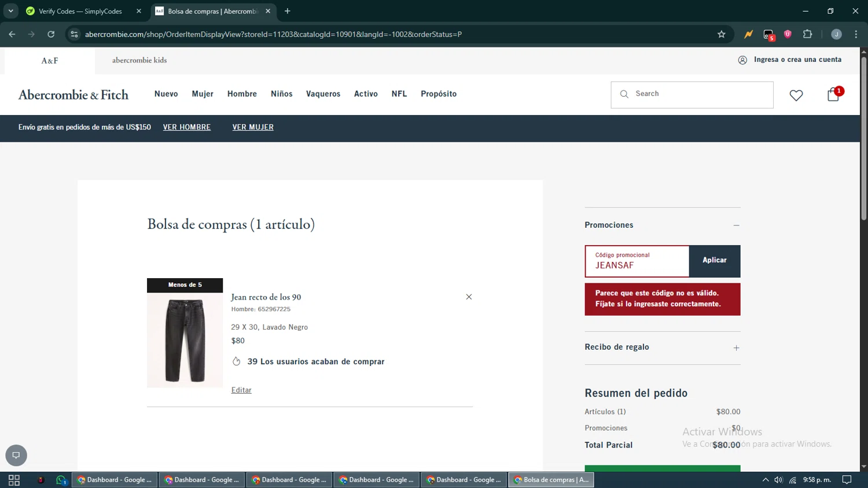Click Editar under the jean item
The height and width of the screenshot is (488, 868).
(241, 390)
